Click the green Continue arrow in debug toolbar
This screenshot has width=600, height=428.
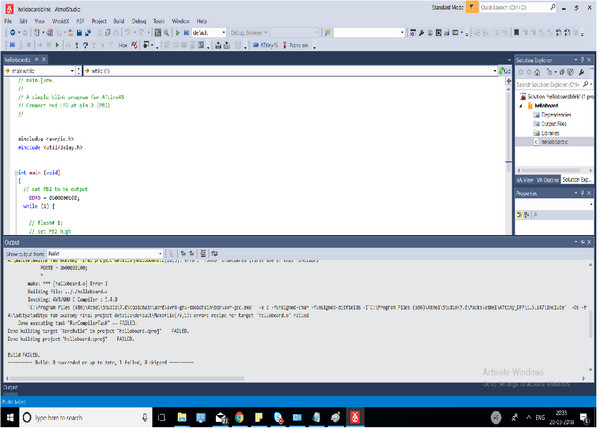click(57, 45)
